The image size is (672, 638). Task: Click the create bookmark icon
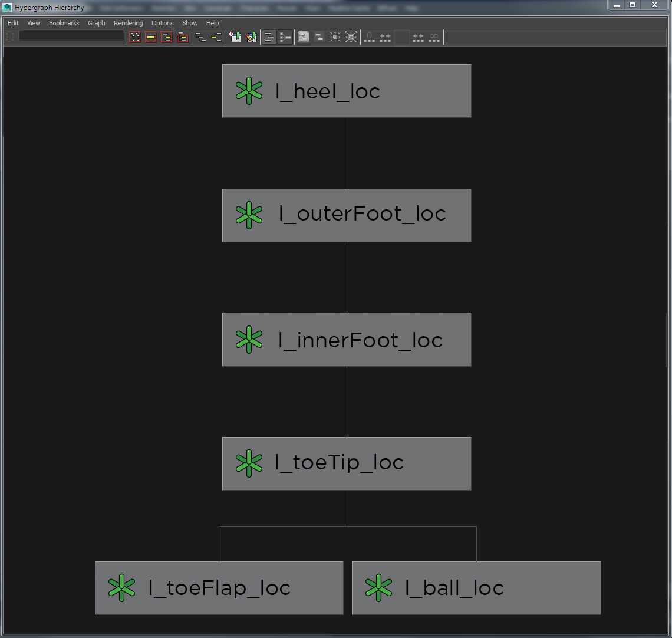235,38
